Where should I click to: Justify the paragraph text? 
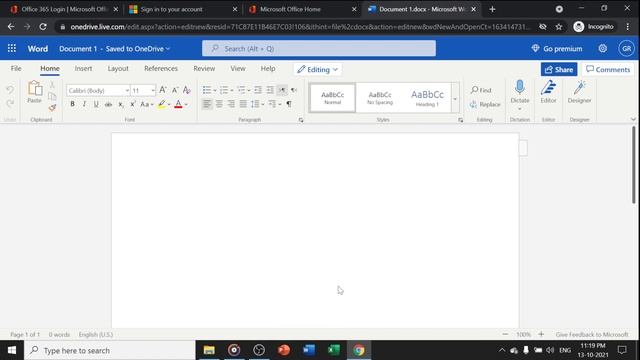[243, 104]
